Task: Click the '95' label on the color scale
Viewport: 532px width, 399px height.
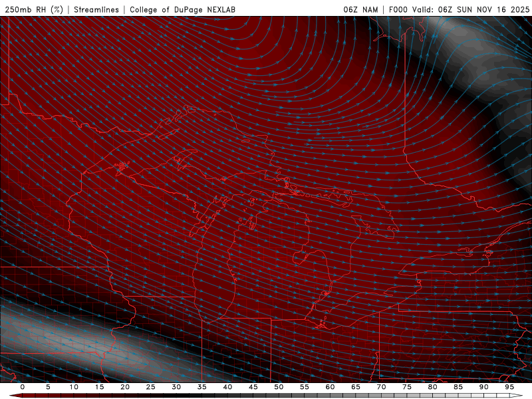Action: coord(509,387)
